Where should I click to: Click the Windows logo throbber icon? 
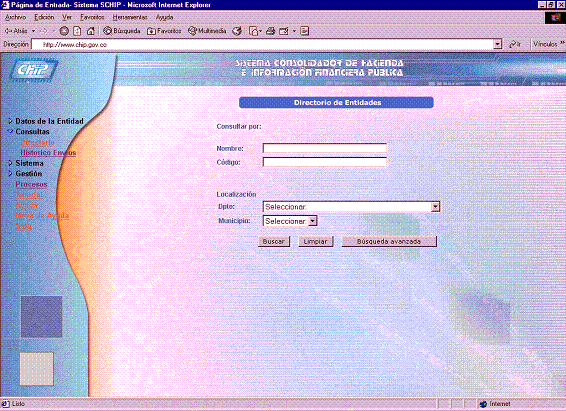(x=555, y=17)
